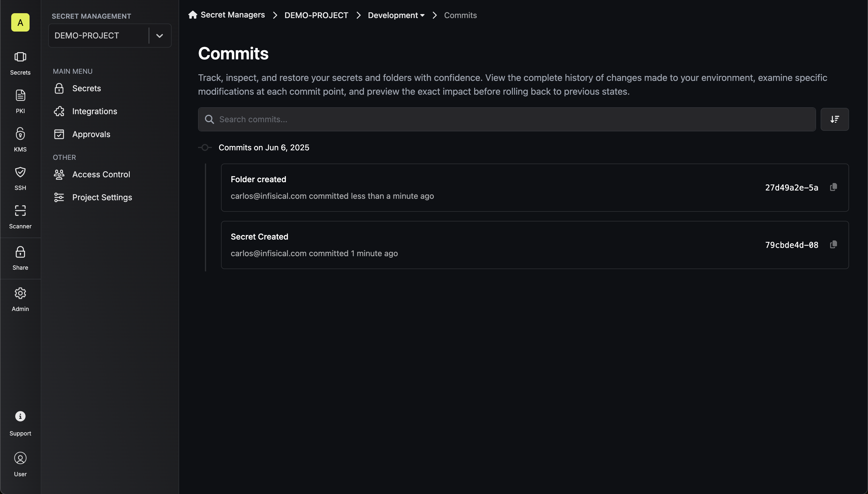Copy commit ID 27d49a2e-5a
The height and width of the screenshot is (494, 868).
coord(833,187)
